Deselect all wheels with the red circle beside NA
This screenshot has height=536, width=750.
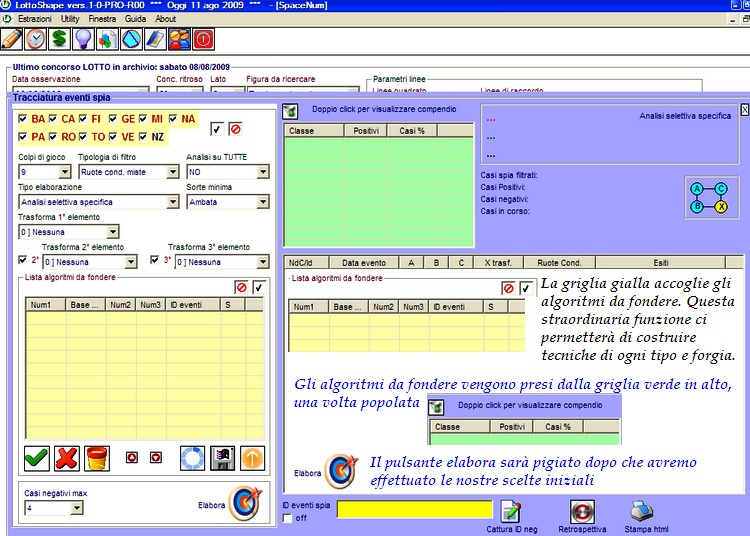tap(235, 129)
